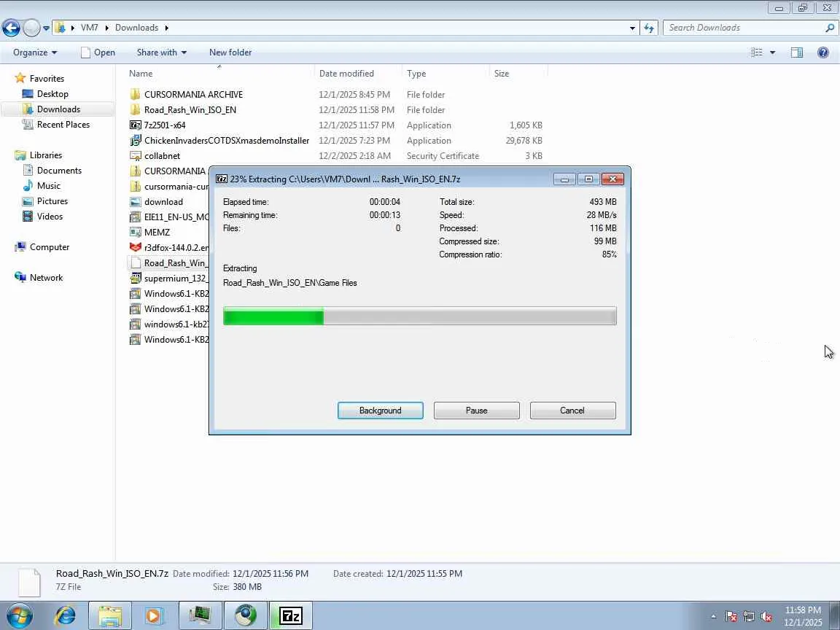Select the MEMZ file icon
This screenshot has height=630, width=840.
(x=136, y=233)
